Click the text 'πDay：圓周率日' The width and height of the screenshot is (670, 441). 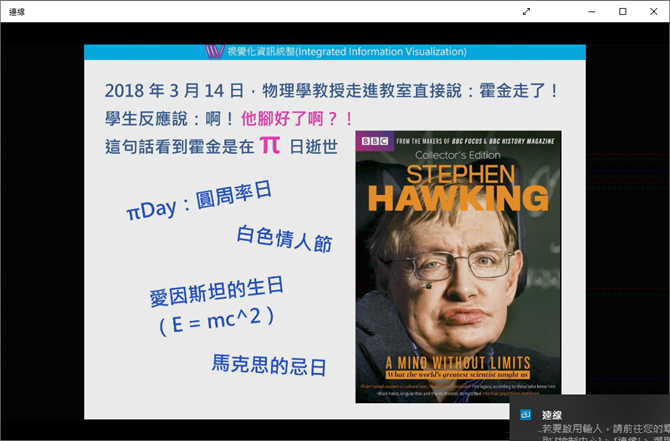tap(199, 200)
